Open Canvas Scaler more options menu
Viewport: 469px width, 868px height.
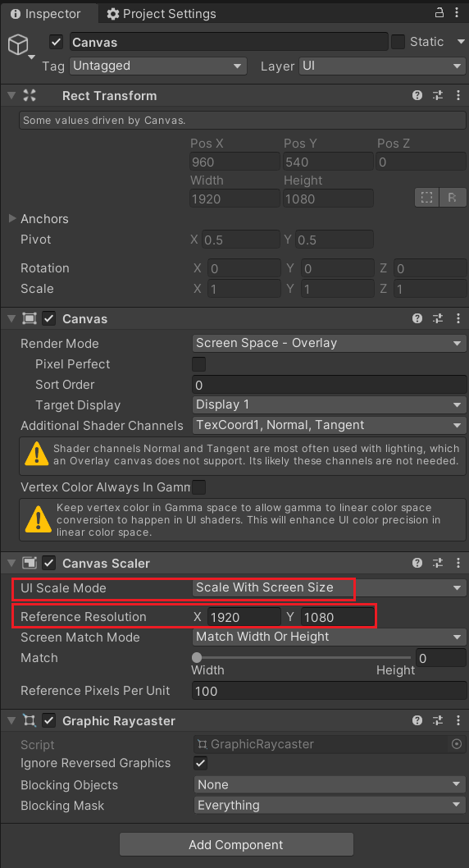coord(458,563)
